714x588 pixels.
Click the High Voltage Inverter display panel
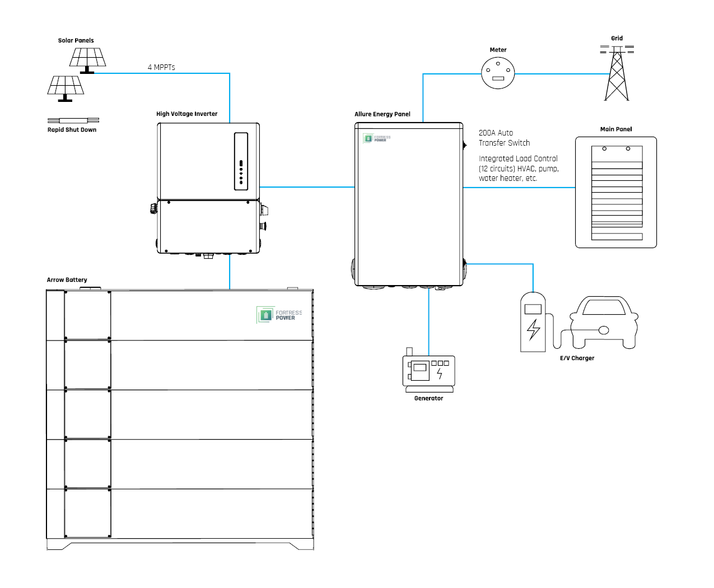(x=241, y=161)
